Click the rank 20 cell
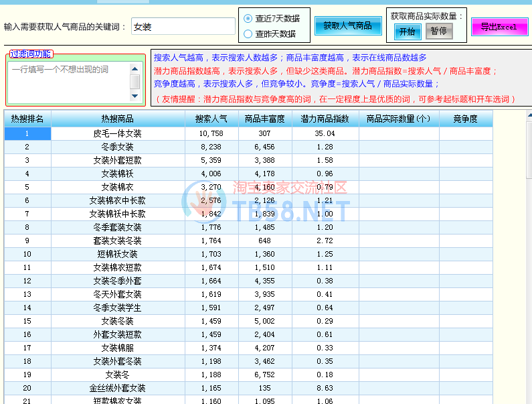Screen dimensions: 532x404 point(27,388)
